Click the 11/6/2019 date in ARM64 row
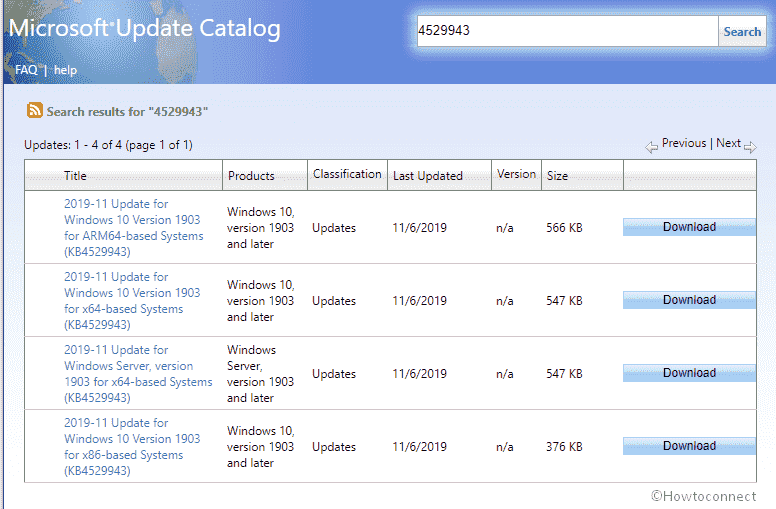Image resolution: width=776 pixels, height=509 pixels. (x=420, y=228)
